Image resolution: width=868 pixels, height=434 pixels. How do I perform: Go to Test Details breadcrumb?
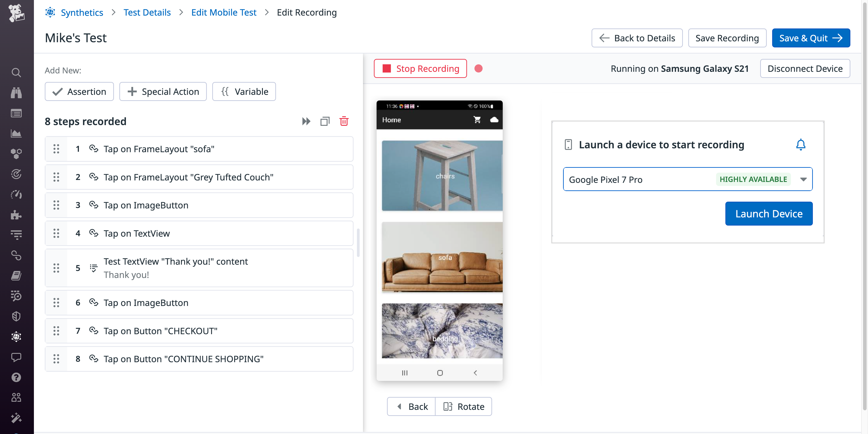(147, 12)
